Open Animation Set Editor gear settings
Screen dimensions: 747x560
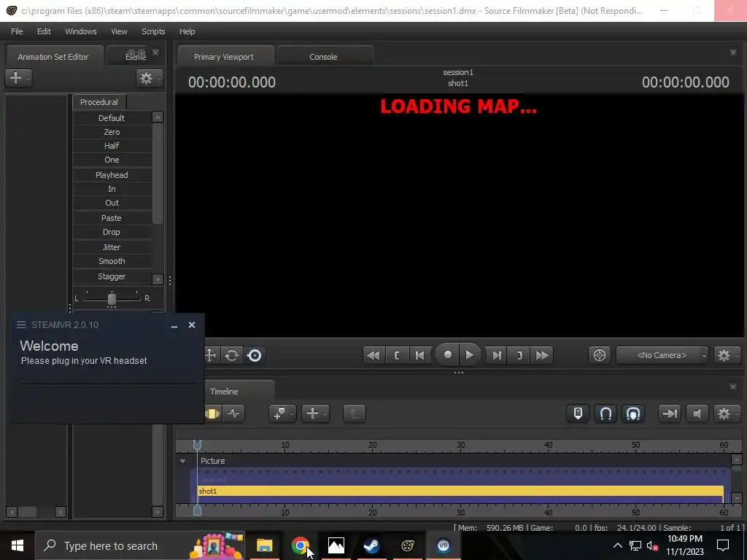[x=149, y=77]
